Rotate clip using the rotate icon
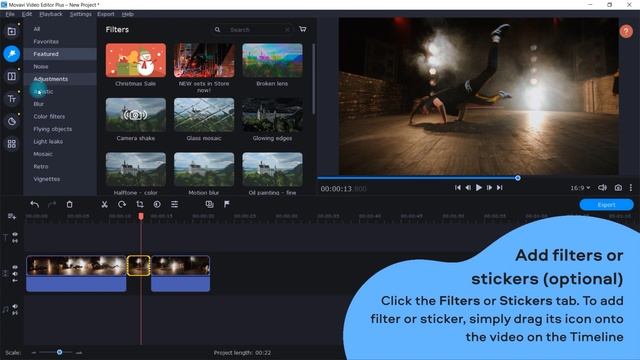The image size is (640, 360). pyautogui.click(x=122, y=204)
